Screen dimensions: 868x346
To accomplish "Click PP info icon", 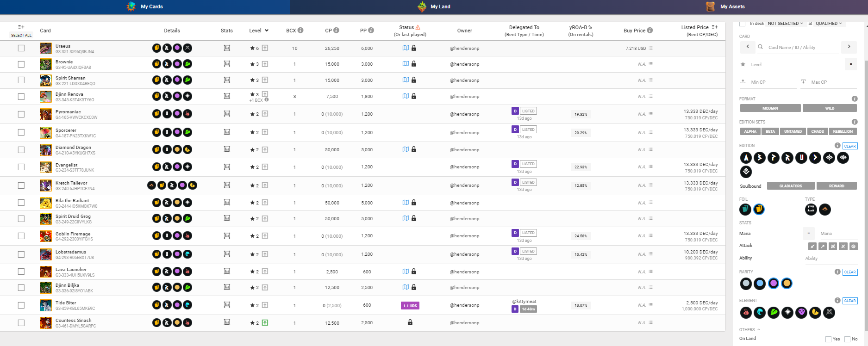I will point(371,31).
